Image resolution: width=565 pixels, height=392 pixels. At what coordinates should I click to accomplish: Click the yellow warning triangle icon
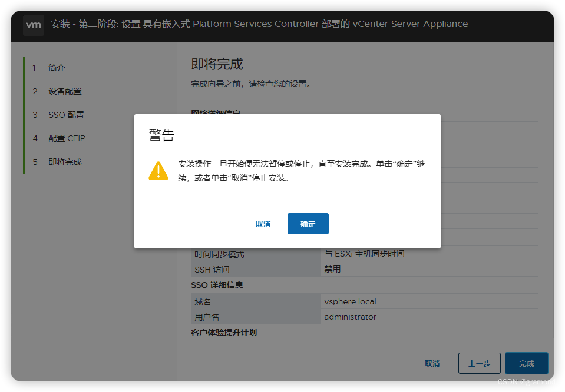pyautogui.click(x=158, y=171)
